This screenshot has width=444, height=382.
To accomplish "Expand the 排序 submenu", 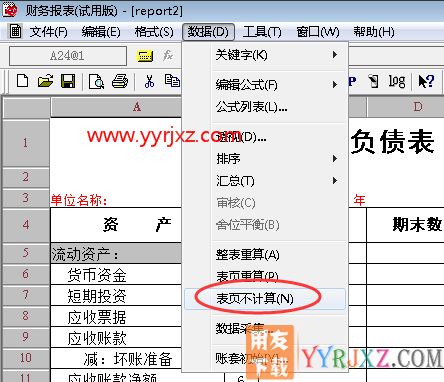I will pos(265,159).
